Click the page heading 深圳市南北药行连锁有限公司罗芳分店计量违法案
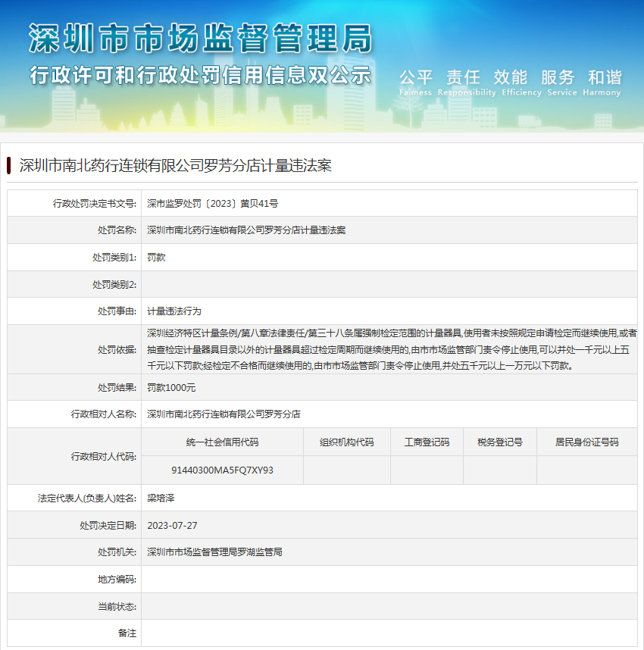This screenshot has height=650, width=644. (175, 166)
